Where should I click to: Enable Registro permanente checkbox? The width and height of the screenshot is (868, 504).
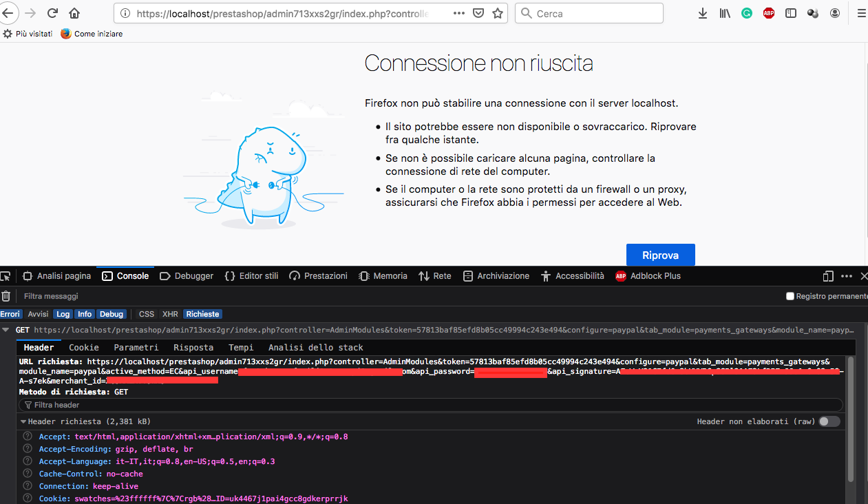[x=790, y=296]
